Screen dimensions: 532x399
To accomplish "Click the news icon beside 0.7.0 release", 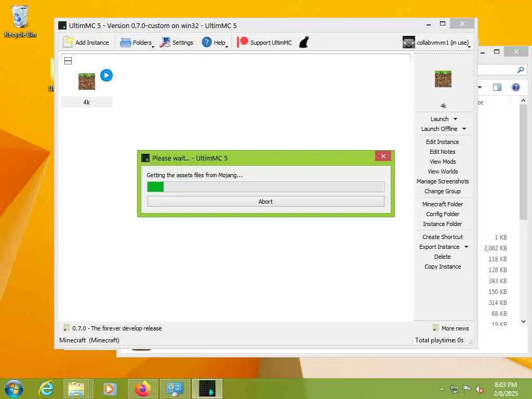I will pos(66,328).
